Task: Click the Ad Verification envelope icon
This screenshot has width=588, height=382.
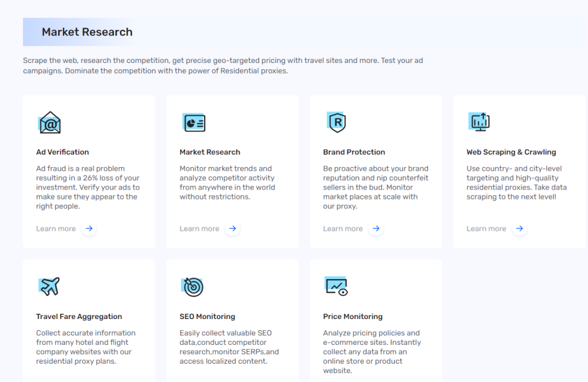Action: click(50, 123)
